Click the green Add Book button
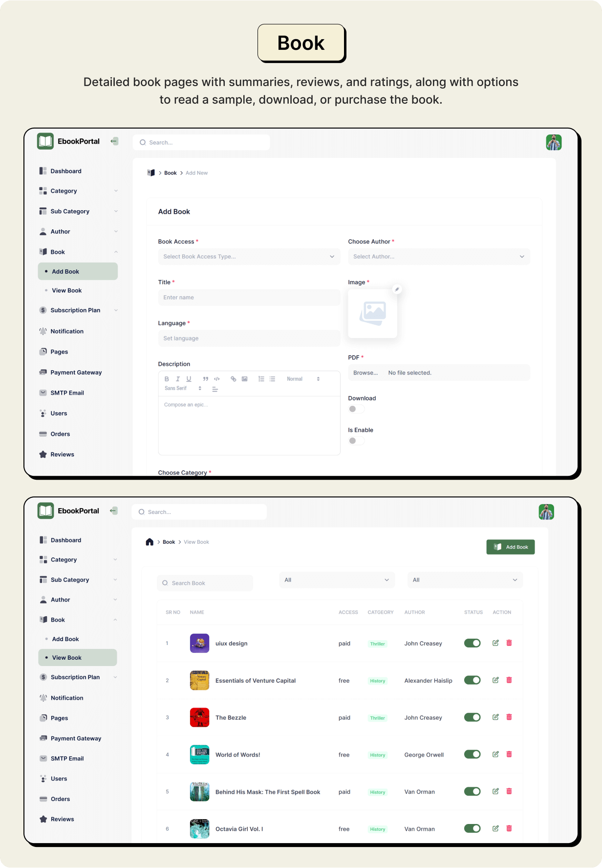This screenshot has height=868, width=602. click(510, 547)
